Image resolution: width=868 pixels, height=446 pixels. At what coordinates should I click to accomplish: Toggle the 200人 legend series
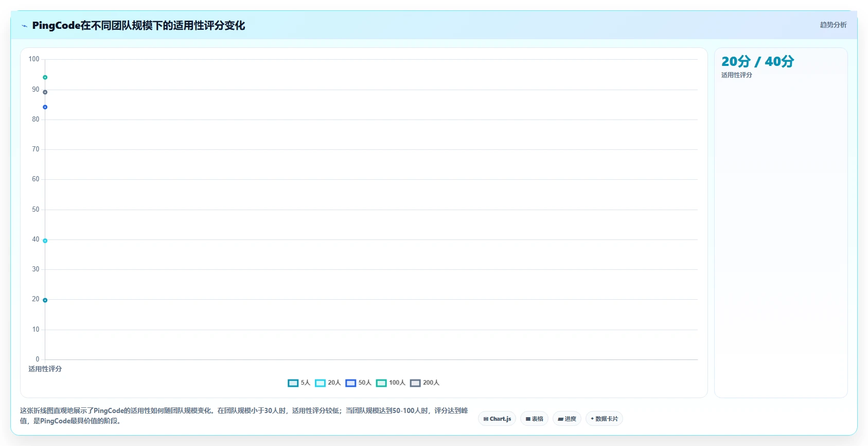(x=424, y=383)
